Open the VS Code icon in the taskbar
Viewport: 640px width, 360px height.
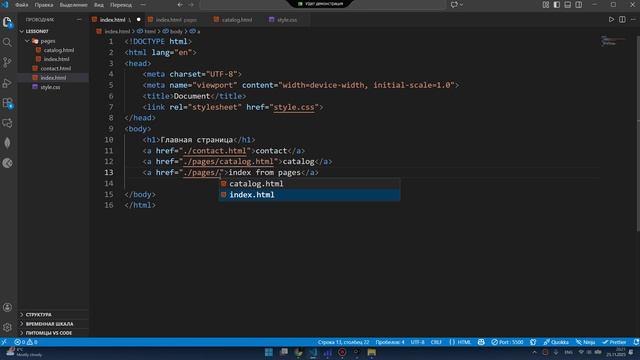click(313, 352)
